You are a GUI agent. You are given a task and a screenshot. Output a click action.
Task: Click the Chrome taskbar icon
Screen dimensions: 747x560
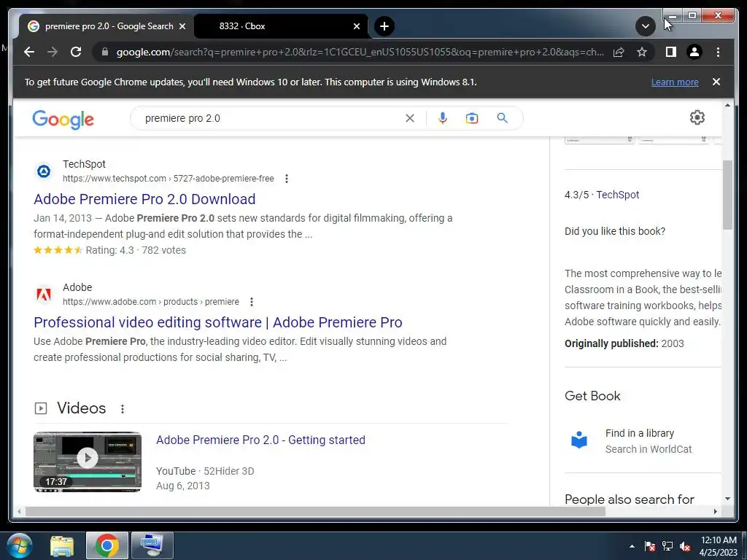[x=107, y=545]
